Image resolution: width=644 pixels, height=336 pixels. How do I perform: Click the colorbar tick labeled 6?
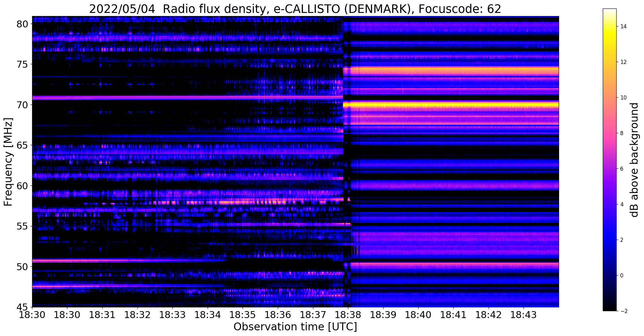pos(621,169)
